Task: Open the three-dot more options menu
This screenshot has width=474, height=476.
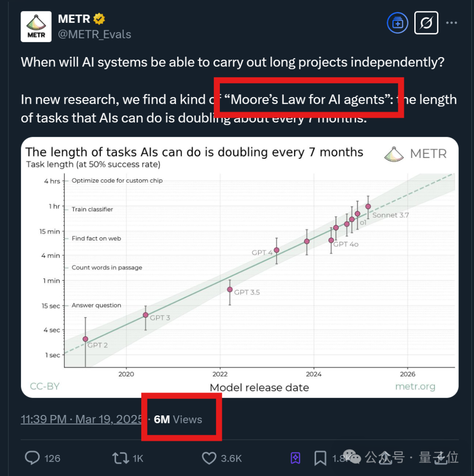Action: (x=451, y=23)
